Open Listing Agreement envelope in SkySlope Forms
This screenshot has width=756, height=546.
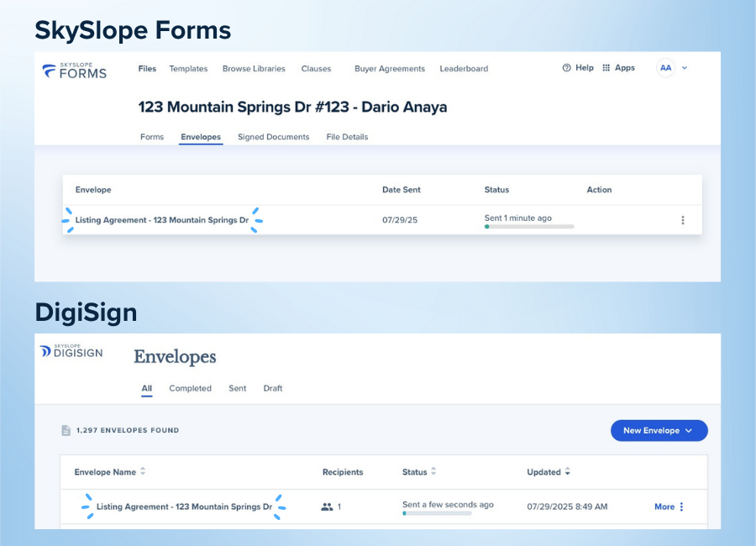click(x=162, y=220)
